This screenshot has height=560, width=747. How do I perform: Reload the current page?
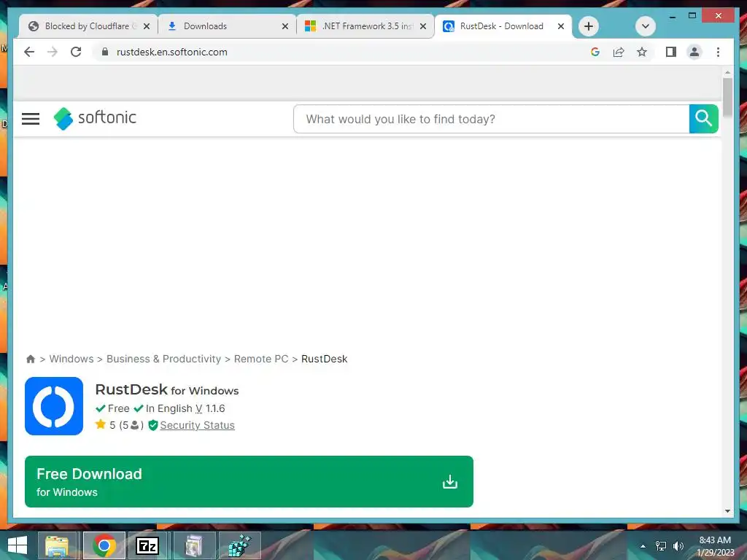pos(76,52)
